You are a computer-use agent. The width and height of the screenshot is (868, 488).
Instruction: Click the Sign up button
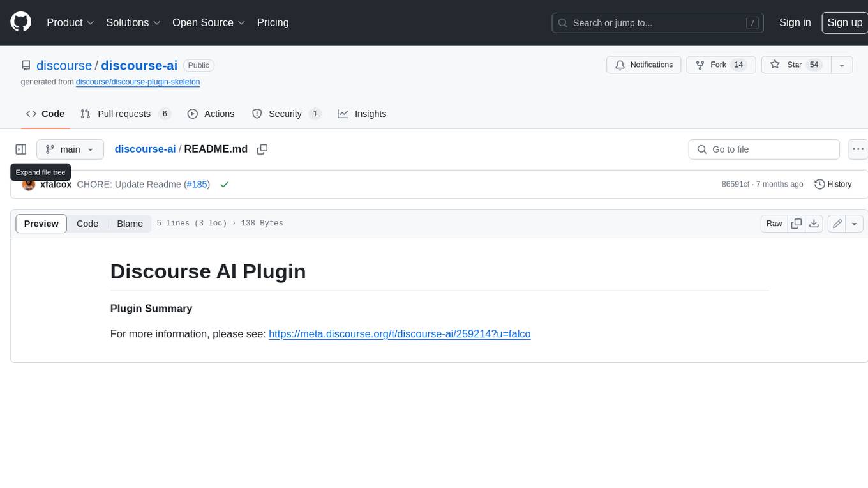coord(844,22)
